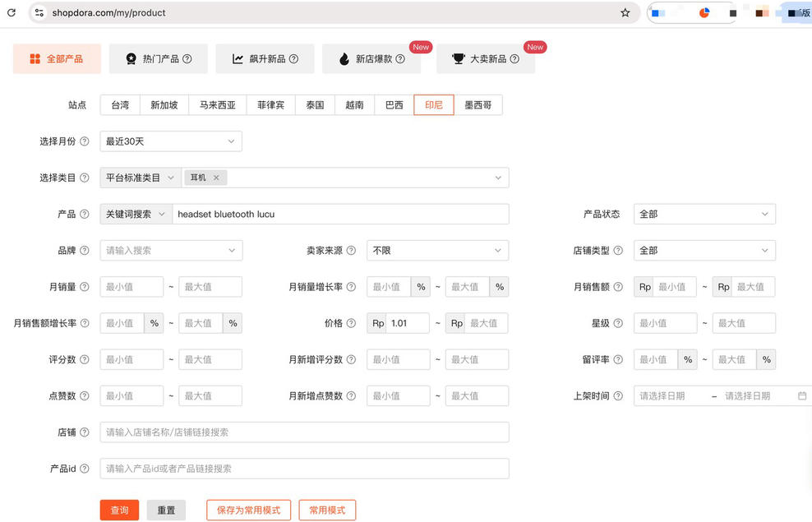The width and height of the screenshot is (812, 522).
Task: Open the 最近30天 month dropdown
Action: point(171,141)
